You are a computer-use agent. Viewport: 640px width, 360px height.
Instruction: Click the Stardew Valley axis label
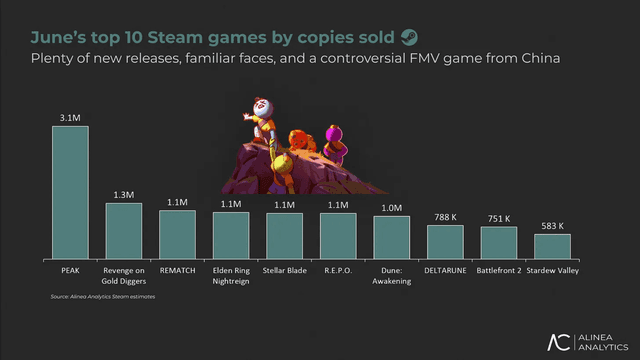pyautogui.click(x=552, y=271)
